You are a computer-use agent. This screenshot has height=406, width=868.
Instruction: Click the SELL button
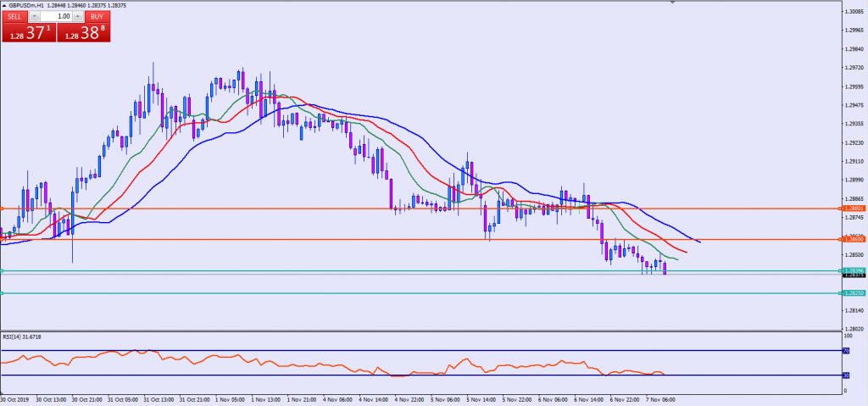tap(14, 16)
